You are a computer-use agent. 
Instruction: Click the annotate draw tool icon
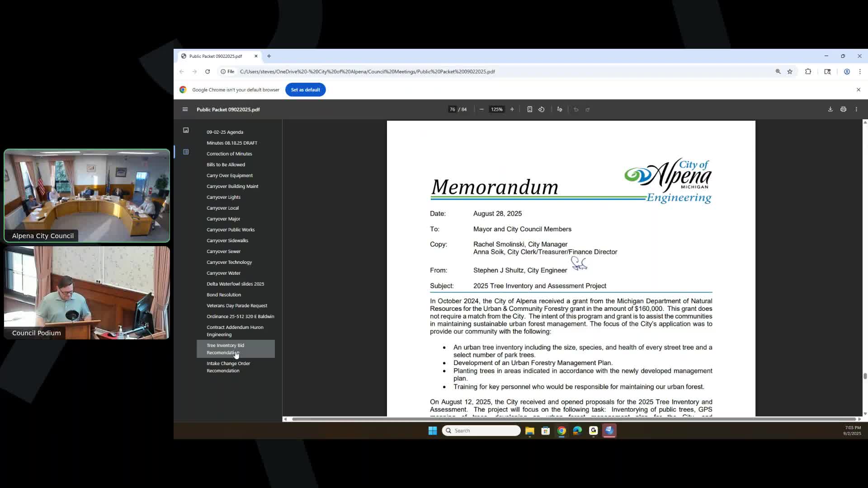tap(560, 109)
